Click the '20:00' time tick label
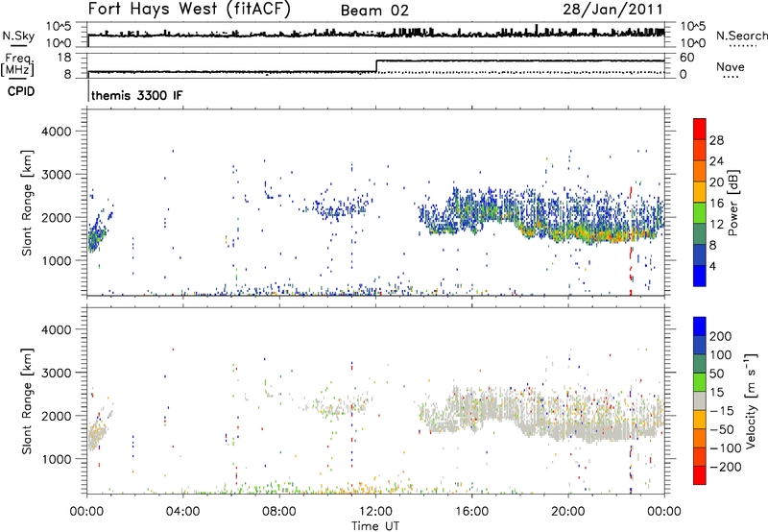 click(x=568, y=512)
